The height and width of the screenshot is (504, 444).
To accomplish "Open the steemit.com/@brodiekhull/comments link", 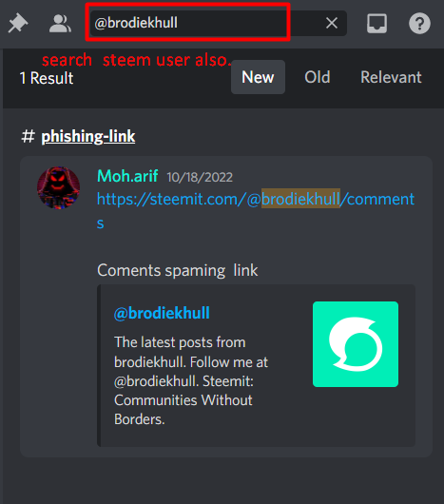I will point(256,210).
